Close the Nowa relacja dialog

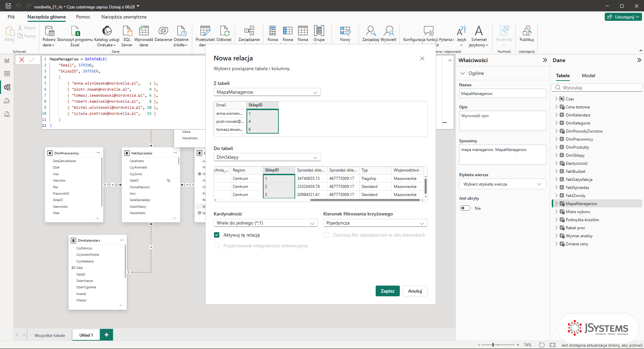click(422, 58)
